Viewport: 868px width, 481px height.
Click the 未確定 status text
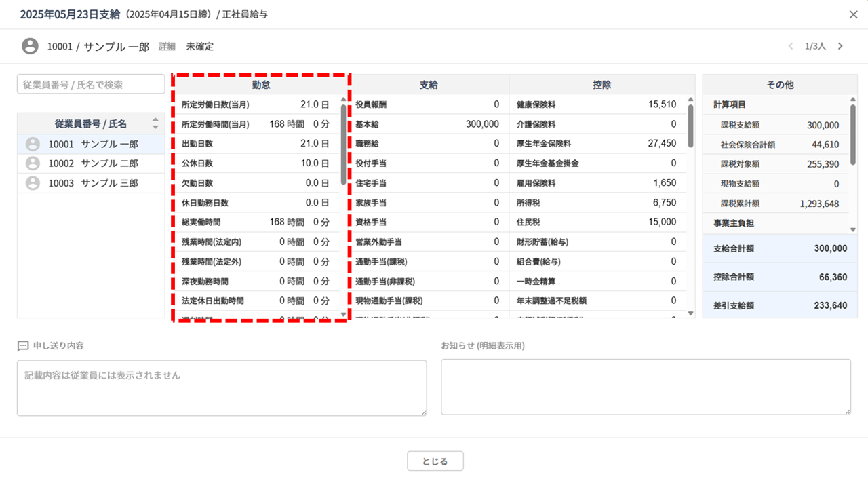coord(200,46)
